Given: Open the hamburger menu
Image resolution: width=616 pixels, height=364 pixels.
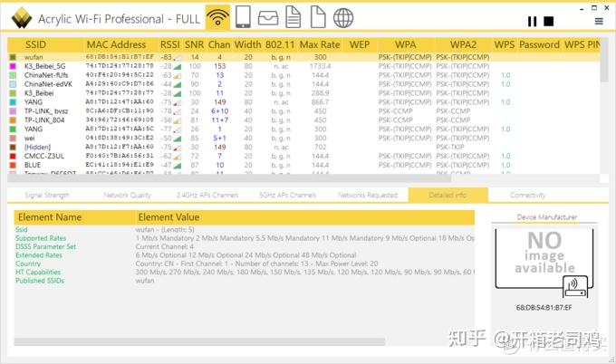Looking at the screenshot, I should click(599, 21).
